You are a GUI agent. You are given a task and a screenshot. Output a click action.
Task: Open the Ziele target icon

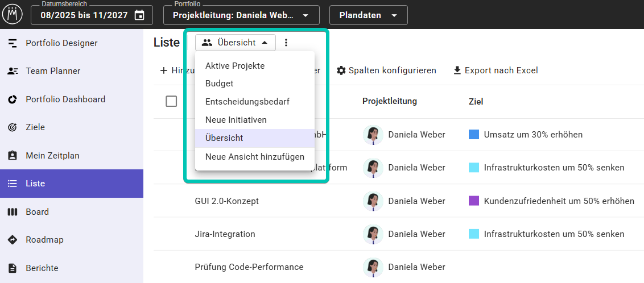(13, 127)
